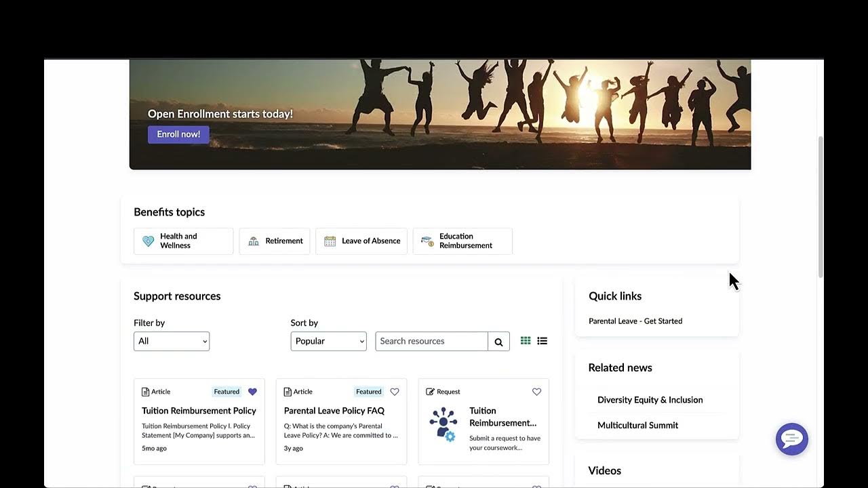Favorite the Tuition Reimbursement request card
The image size is (868, 488).
(x=536, y=392)
